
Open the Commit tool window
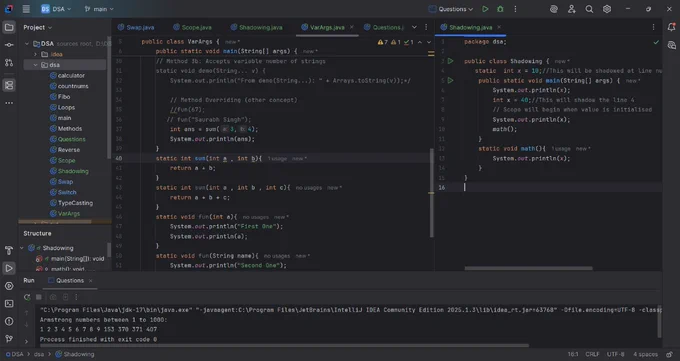(9, 45)
